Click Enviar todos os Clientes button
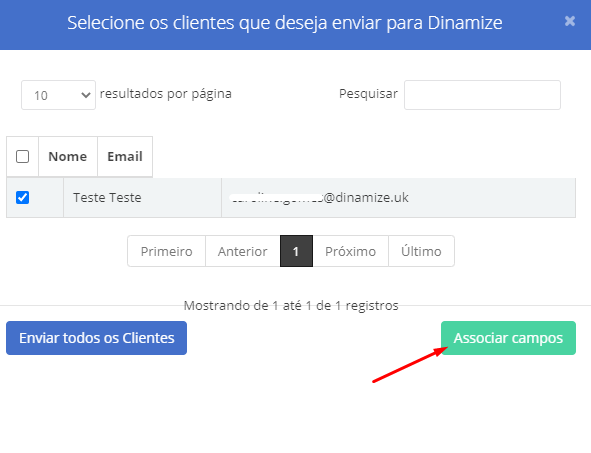This screenshot has width=591, height=453. click(x=96, y=338)
